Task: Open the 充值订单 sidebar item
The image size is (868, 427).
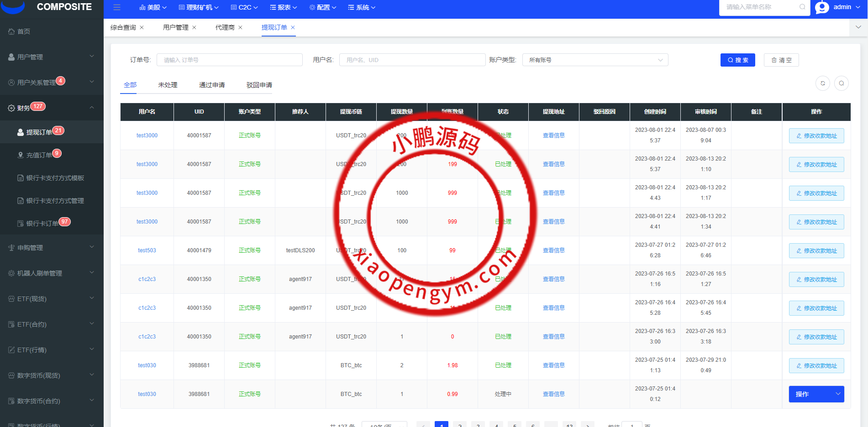Action: 39,155
